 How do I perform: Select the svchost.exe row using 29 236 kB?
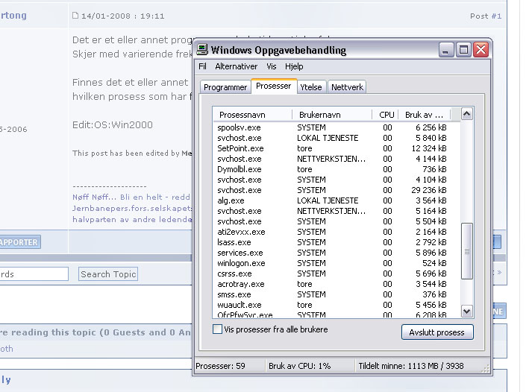coord(337,190)
